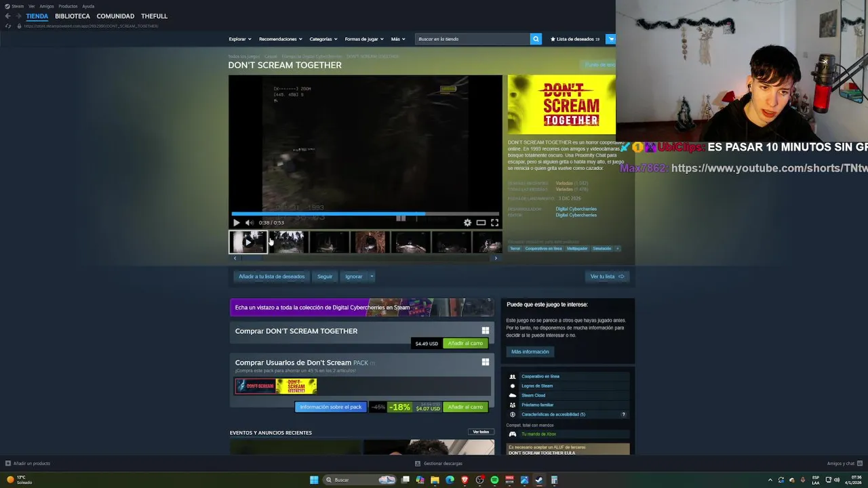Click 'Añadir a tu lista de deseados'
Image resolution: width=868 pixels, height=488 pixels.
[x=271, y=277]
